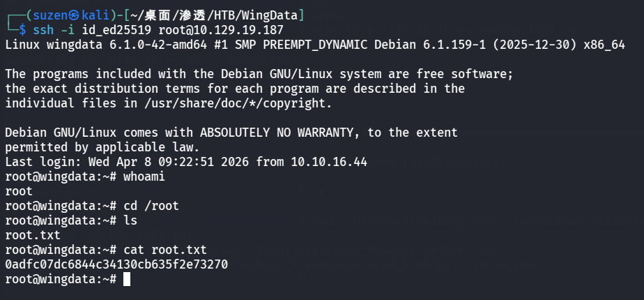Click the "ls" command text
The height and width of the screenshot is (300, 644).
[130, 220]
